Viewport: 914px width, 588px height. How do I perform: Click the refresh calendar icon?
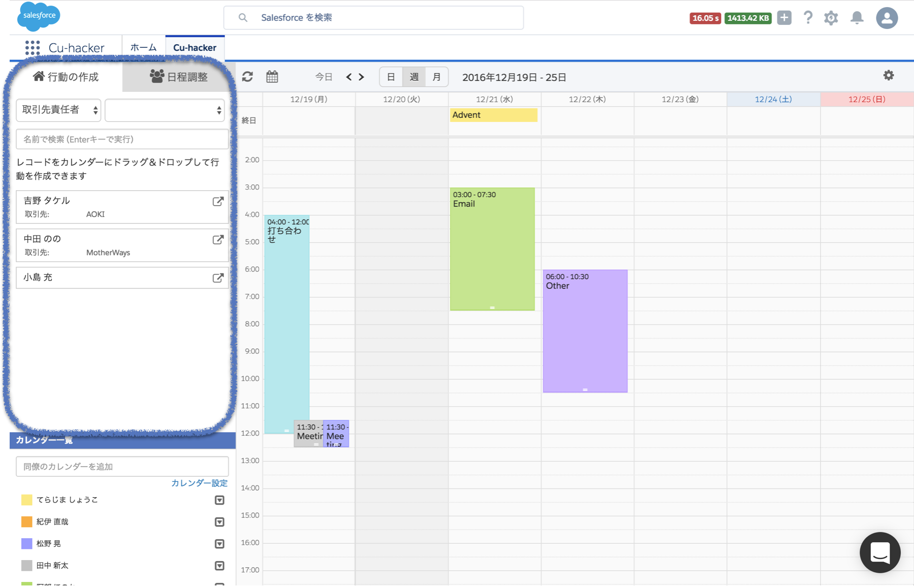pyautogui.click(x=248, y=77)
